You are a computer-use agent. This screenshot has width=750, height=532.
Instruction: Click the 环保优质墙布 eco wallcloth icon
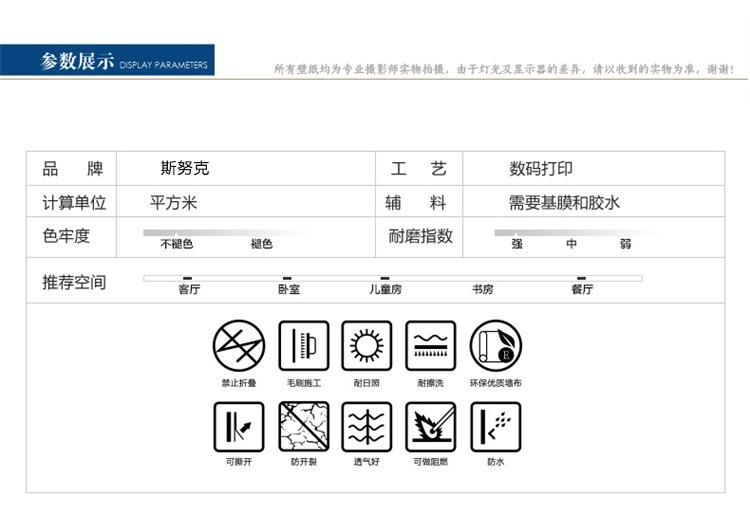[x=496, y=346]
